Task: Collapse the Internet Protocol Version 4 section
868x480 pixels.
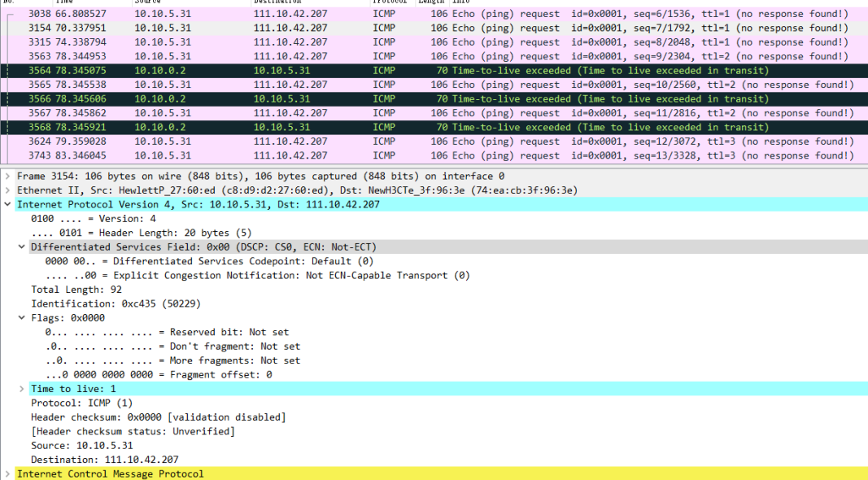Action: 8,204
